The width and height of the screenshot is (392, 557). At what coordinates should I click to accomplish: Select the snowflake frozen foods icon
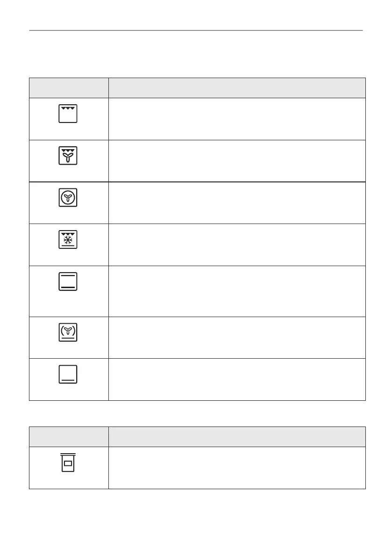point(68,239)
